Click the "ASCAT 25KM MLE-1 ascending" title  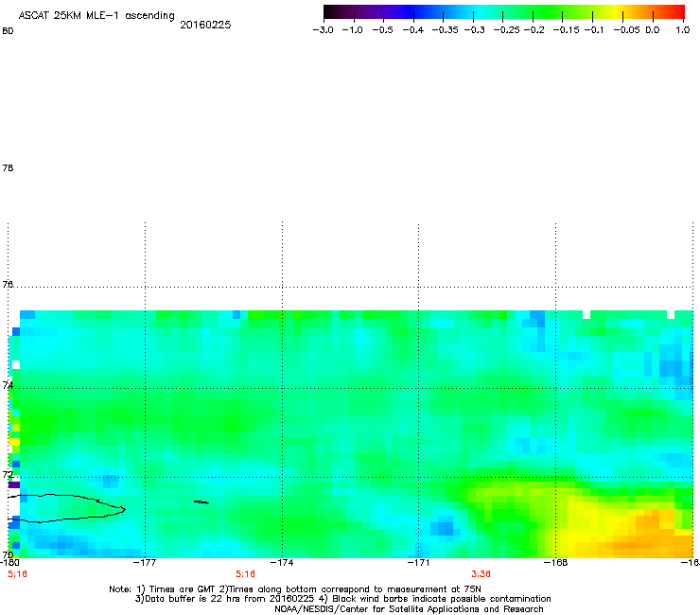[x=96, y=16]
